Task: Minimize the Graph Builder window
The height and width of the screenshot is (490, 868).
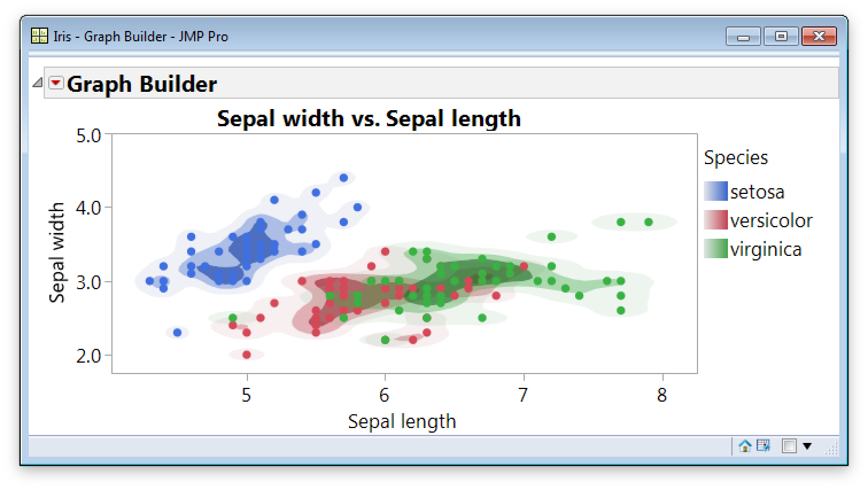Action: coord(743,37)
